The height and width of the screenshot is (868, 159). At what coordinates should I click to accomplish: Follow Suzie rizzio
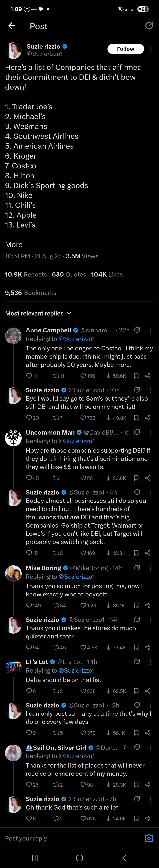coord(126,49)
